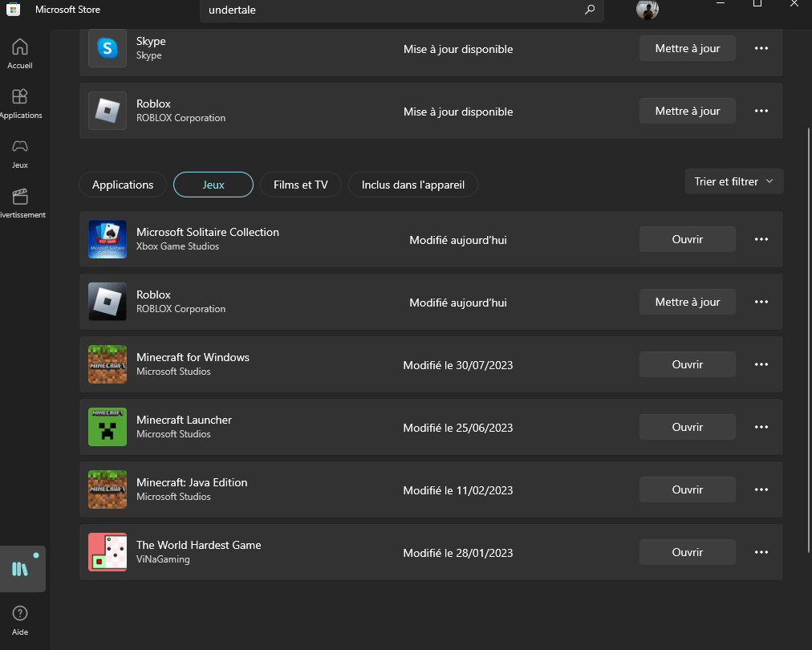Click 'Modifié le 28/01/2023' text
This screenshot has height=650, width=812.
point(458,553)
